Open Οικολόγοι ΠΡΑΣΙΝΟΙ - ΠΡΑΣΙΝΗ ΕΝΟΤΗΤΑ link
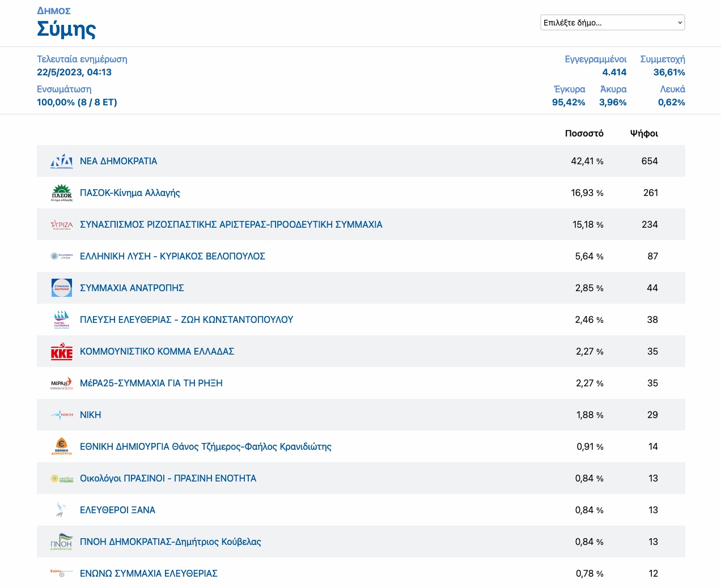Image resolution: width=721 pixels, height=588 pixels. coord(168,478)
